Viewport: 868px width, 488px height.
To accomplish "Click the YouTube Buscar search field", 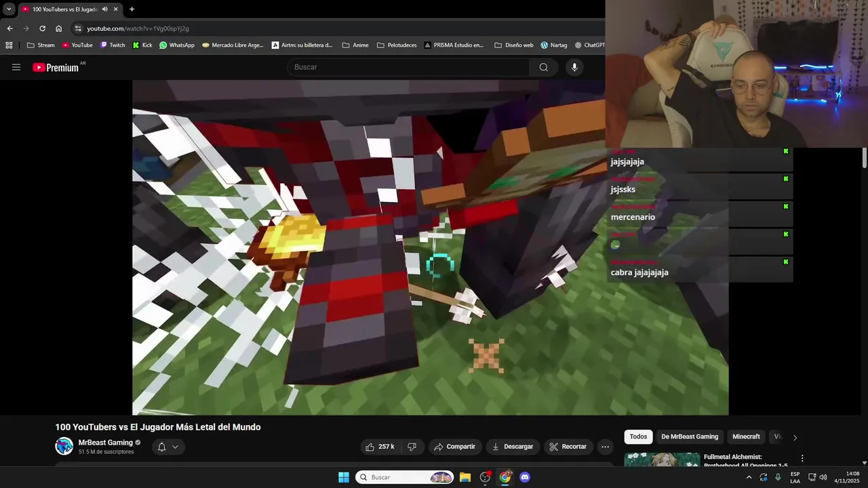I will (x=408, y=67).
